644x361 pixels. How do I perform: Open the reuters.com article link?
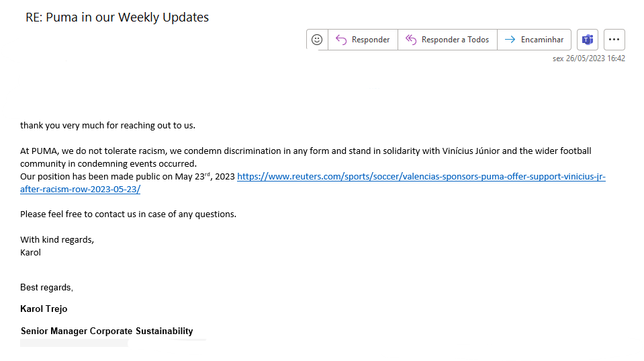point(421,176)
